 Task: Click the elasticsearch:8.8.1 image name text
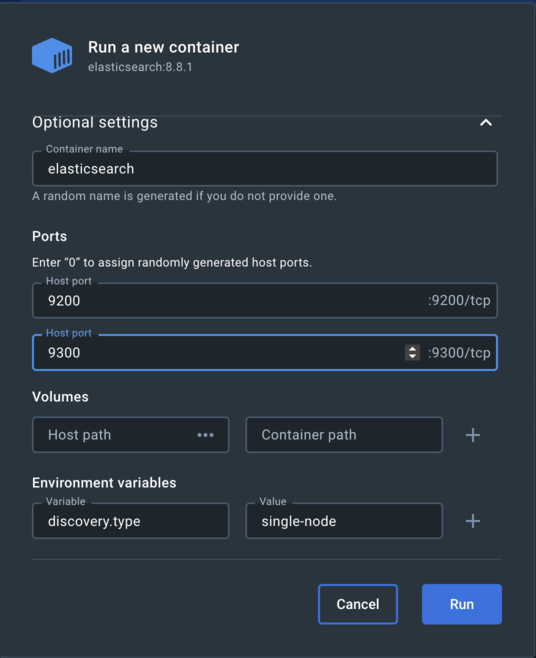click(x=140, y=67)
